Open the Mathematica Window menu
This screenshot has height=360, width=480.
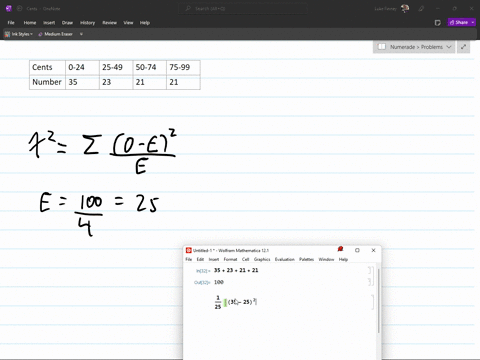click(x=326, y=259)
